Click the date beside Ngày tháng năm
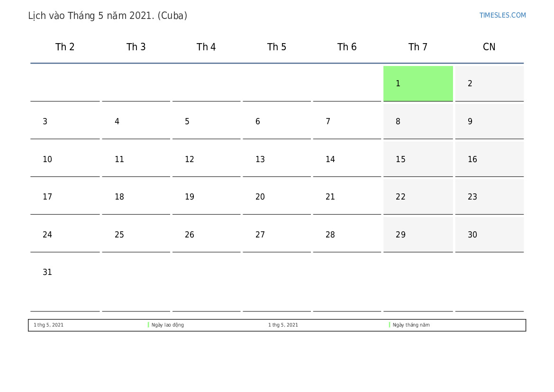The height and width of the screenshot is (392, 554). click(x=283, y=325)
